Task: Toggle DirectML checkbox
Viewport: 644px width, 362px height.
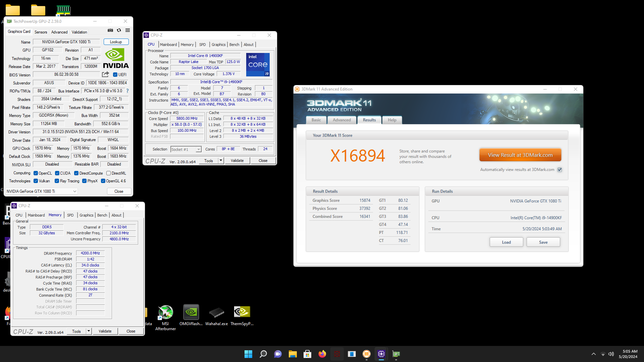Action: pyautogui.click(x=108, y=173)
